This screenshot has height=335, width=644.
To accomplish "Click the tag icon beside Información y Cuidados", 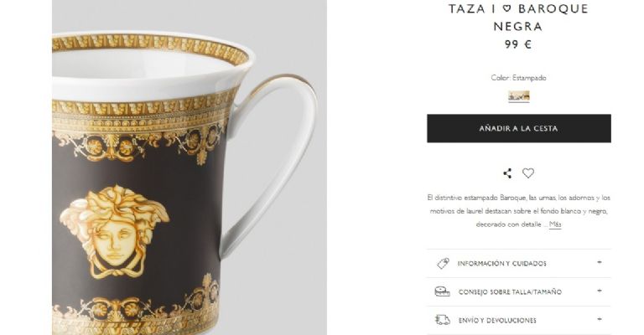I will point(443,263).
